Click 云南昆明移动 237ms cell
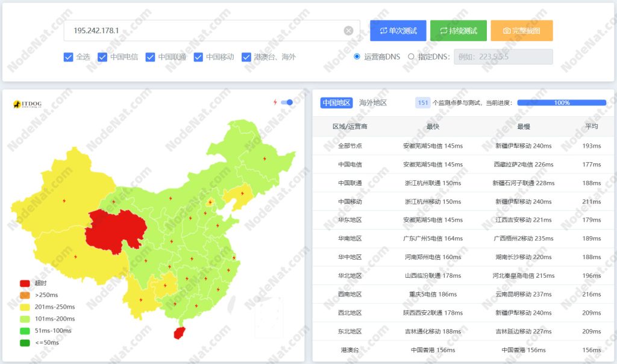 [524, 294]
